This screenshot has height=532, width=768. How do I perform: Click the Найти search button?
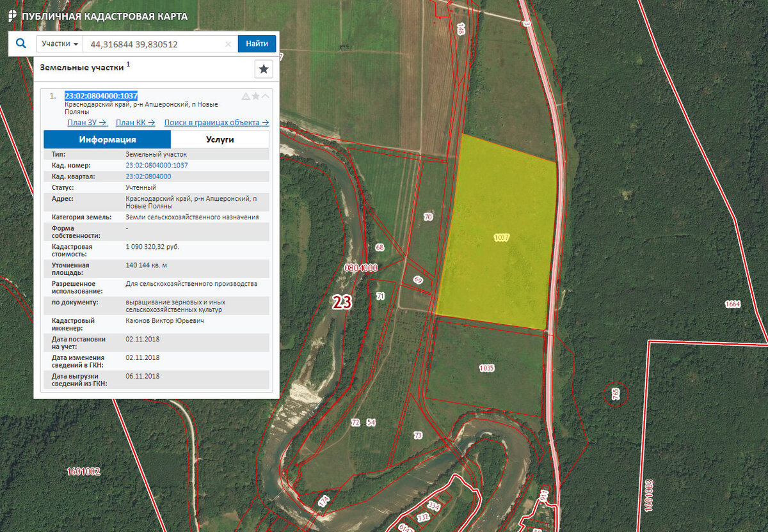click(x=257, y=44)
